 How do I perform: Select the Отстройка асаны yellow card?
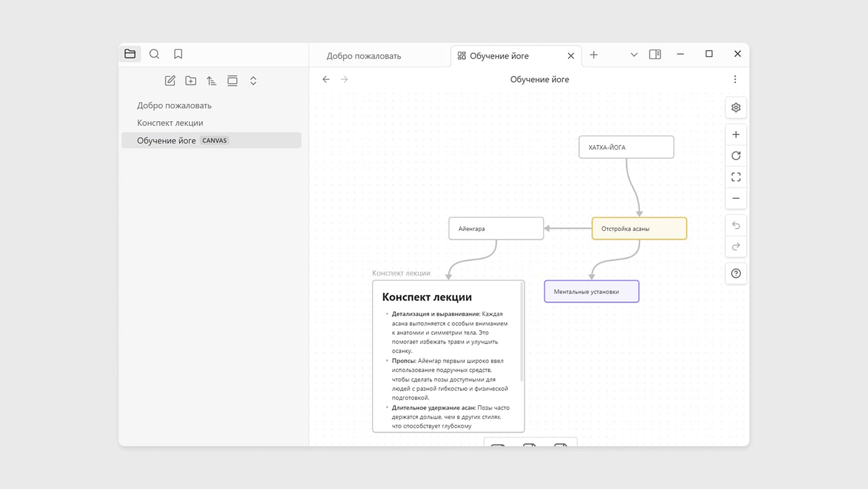tap(639, 229)
